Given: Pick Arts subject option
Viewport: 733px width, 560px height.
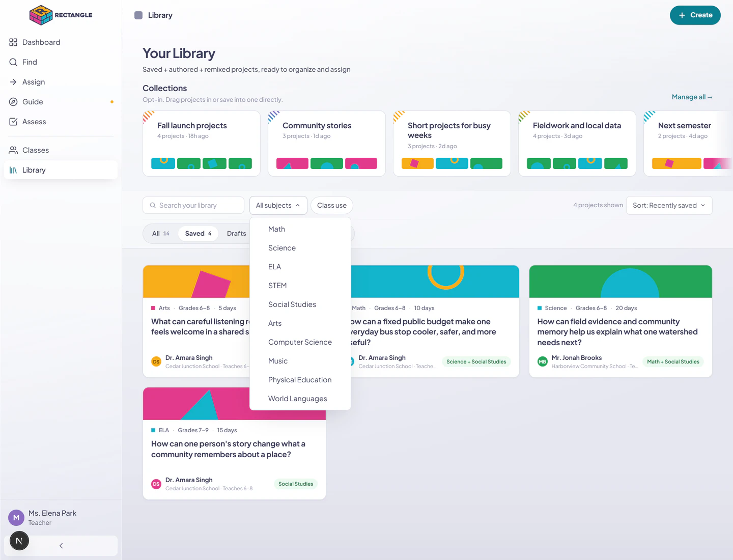Looking at the screenshot, I should 300,323.
